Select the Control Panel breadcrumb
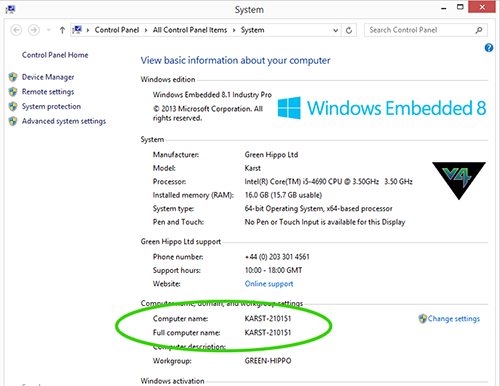500x386 pixels. coord(117,30)
